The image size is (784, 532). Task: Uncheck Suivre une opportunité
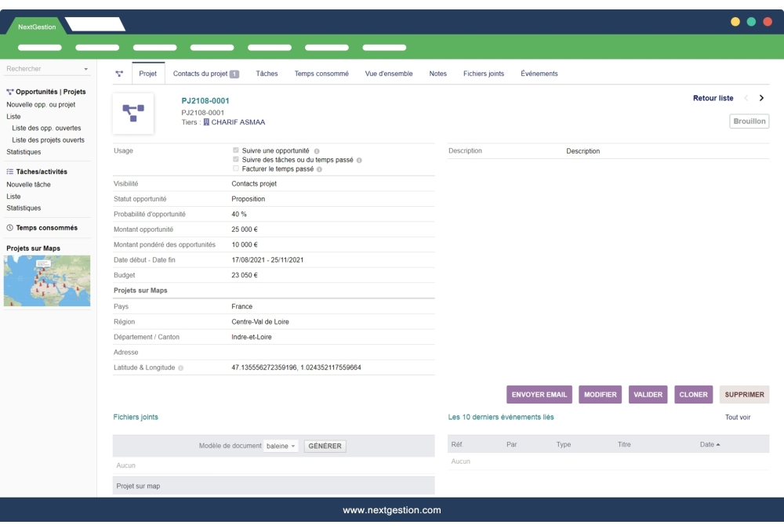pos(236,150)
